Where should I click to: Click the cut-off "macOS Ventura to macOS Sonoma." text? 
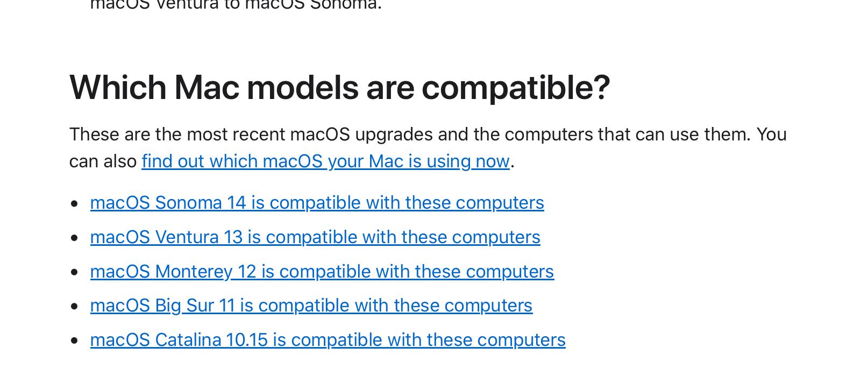236,5
